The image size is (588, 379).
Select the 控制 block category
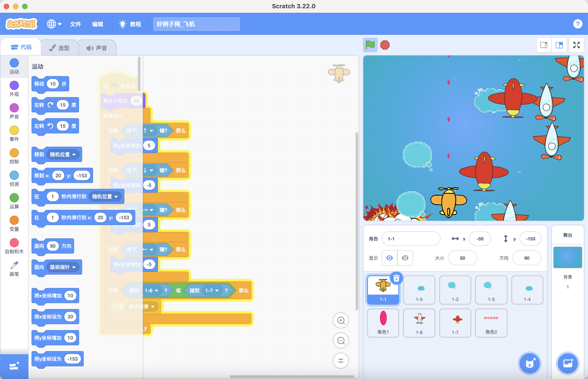14,156
